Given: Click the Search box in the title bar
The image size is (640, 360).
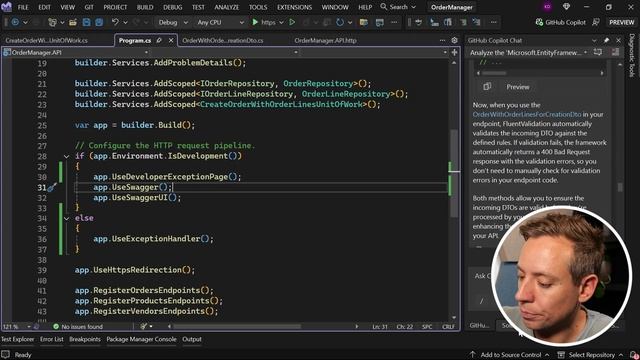Looking at the screenshot, I should pyautogui.click(x=398, y=7).
